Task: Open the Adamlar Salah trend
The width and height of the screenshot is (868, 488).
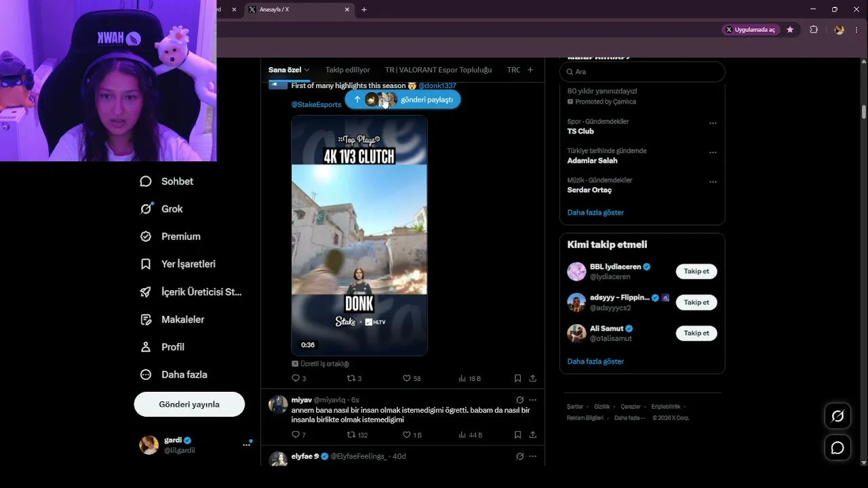Action: tap(592, 161)
